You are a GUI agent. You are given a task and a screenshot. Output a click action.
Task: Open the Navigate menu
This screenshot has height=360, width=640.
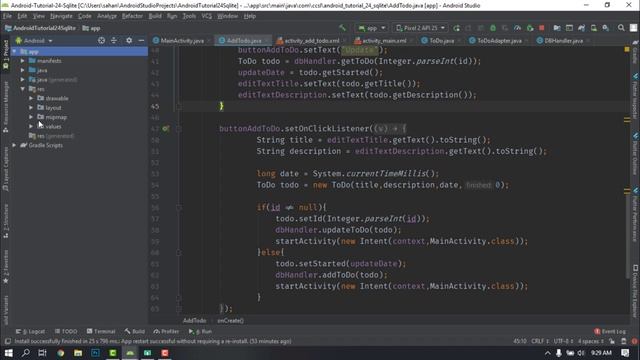tap(61, 16)
